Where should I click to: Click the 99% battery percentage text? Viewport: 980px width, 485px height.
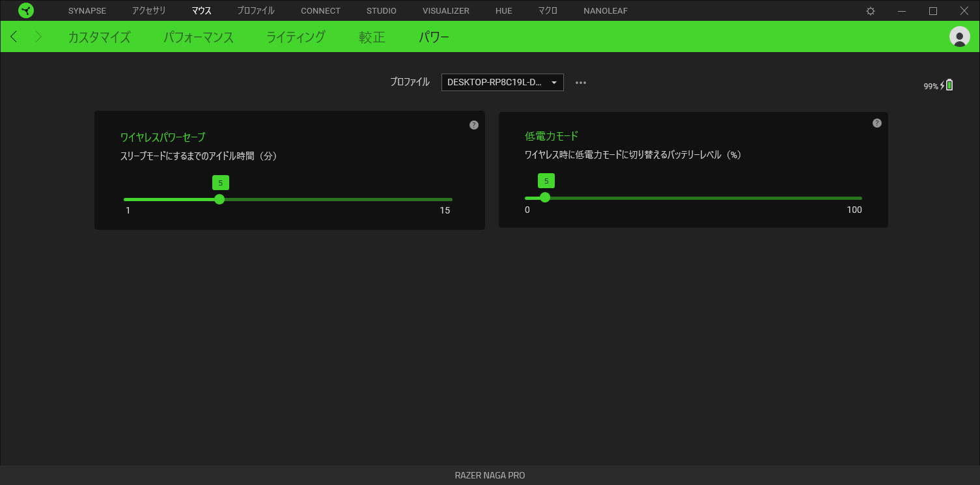(931, 86)
